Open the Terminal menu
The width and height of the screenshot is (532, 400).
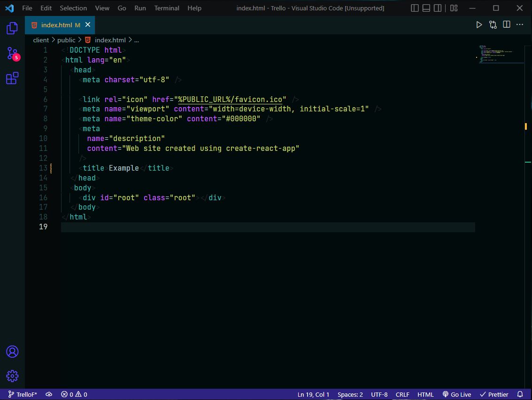pos(167,8)
